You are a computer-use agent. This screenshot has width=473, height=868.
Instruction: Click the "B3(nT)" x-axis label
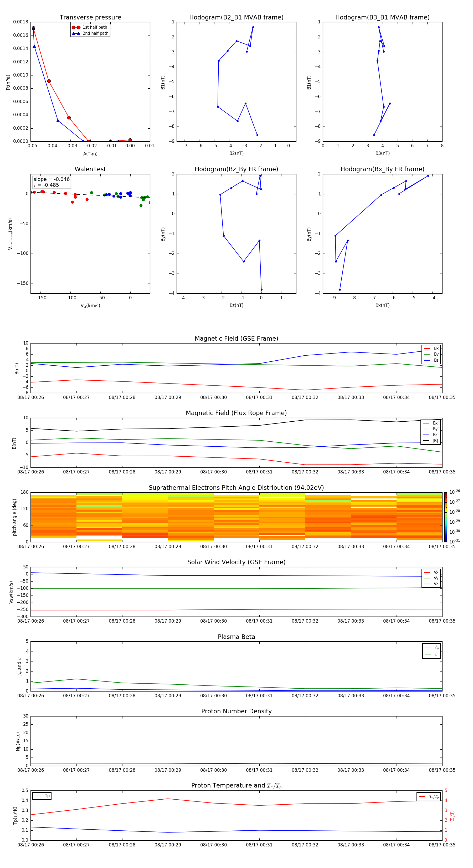(382, 153)
